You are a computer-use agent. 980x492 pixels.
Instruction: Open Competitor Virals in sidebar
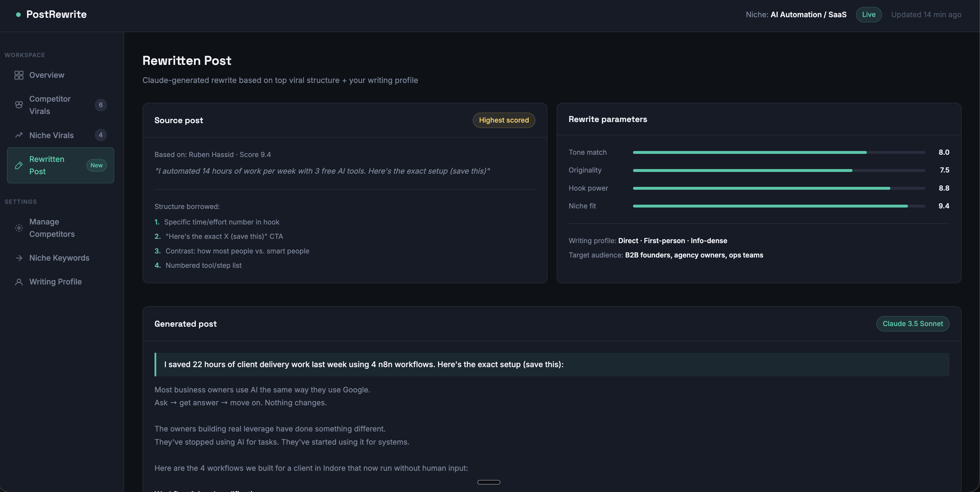pyautogui.click(x=61, y=105)
